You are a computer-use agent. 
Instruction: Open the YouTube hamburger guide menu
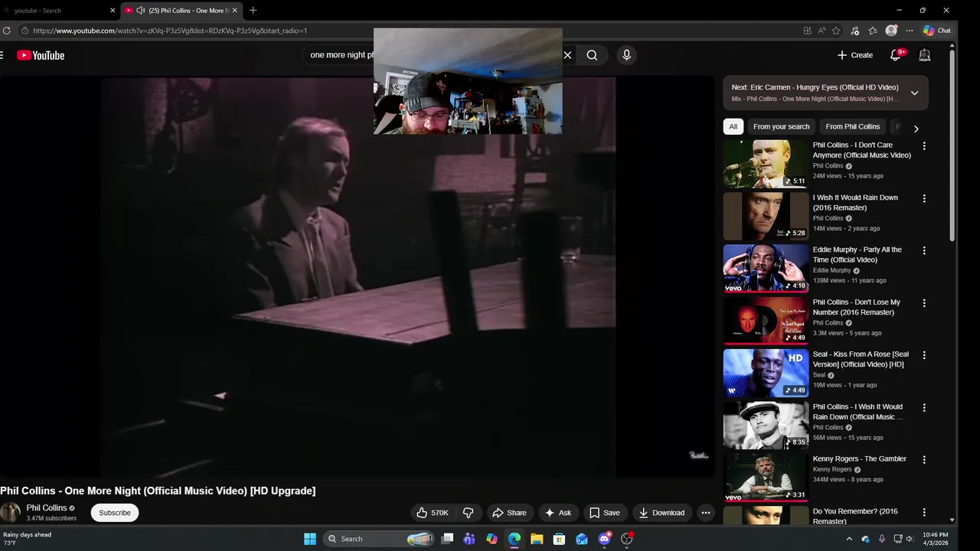[x=2, y=55]
